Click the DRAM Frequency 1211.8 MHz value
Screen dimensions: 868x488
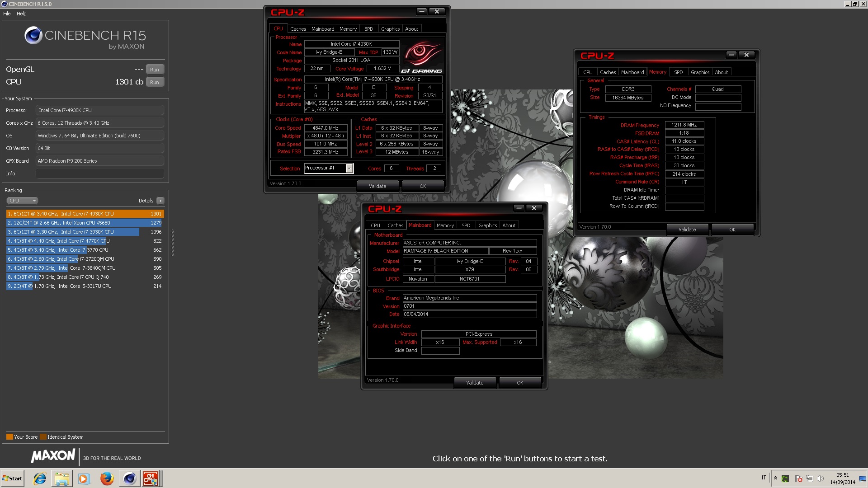click(x=684, y=125)
